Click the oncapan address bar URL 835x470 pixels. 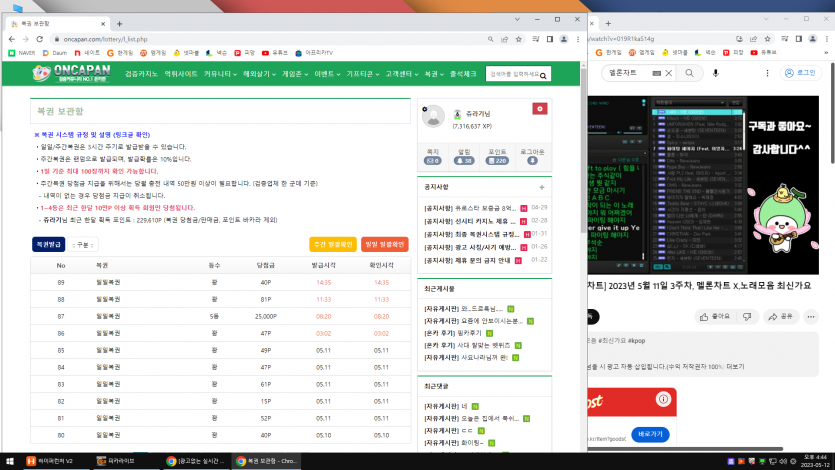pyautogui.click(x=105, y=39)
